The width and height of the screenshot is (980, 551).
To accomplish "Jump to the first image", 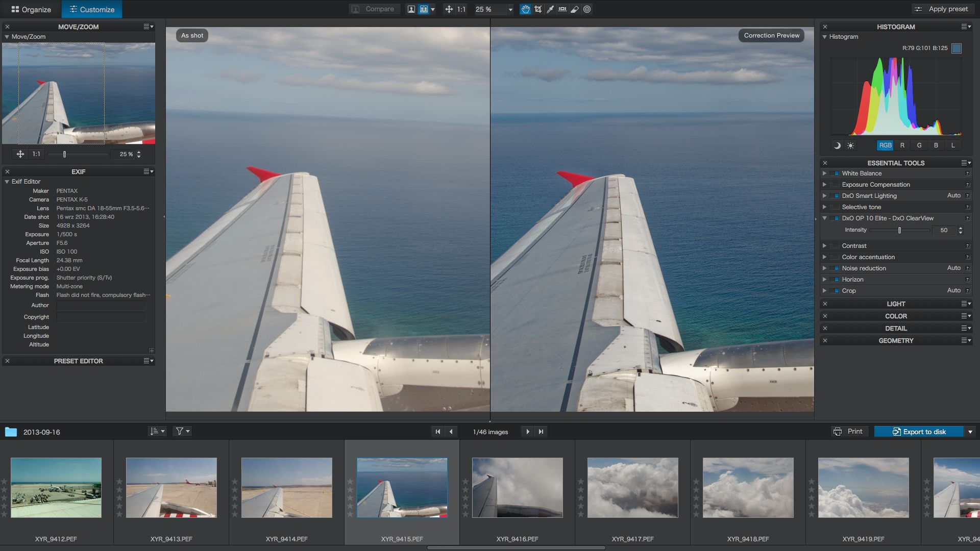I will click(x=437, y=432).
